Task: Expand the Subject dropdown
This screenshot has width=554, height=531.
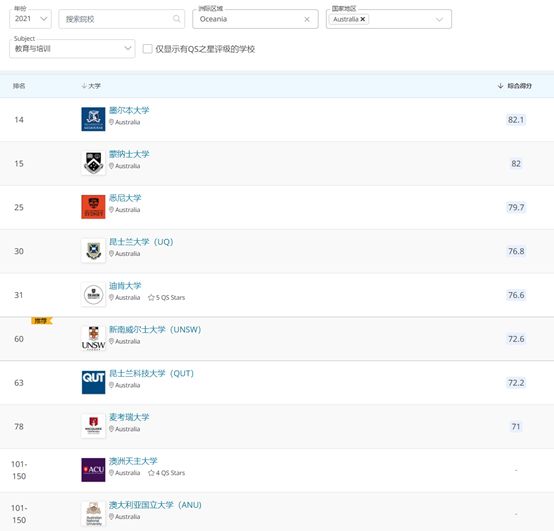Action: point(72,49)
